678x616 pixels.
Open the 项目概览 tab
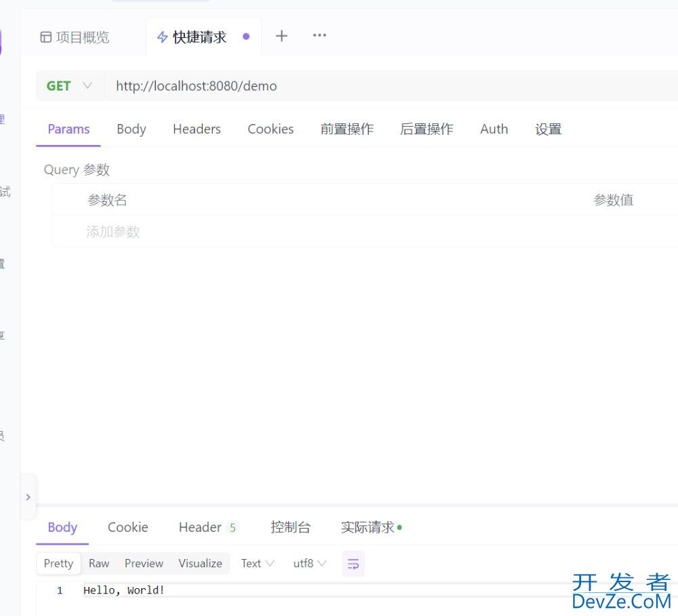[75, 37]
